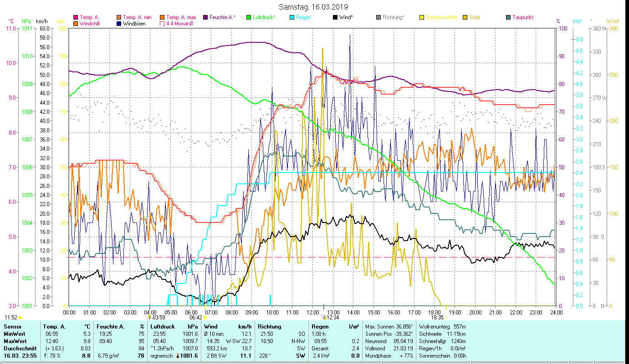Image resolution: width=629 pixels, height=364 pixels.
Task: Click the dark blue Windböen legend swatch
Action: 119,23
